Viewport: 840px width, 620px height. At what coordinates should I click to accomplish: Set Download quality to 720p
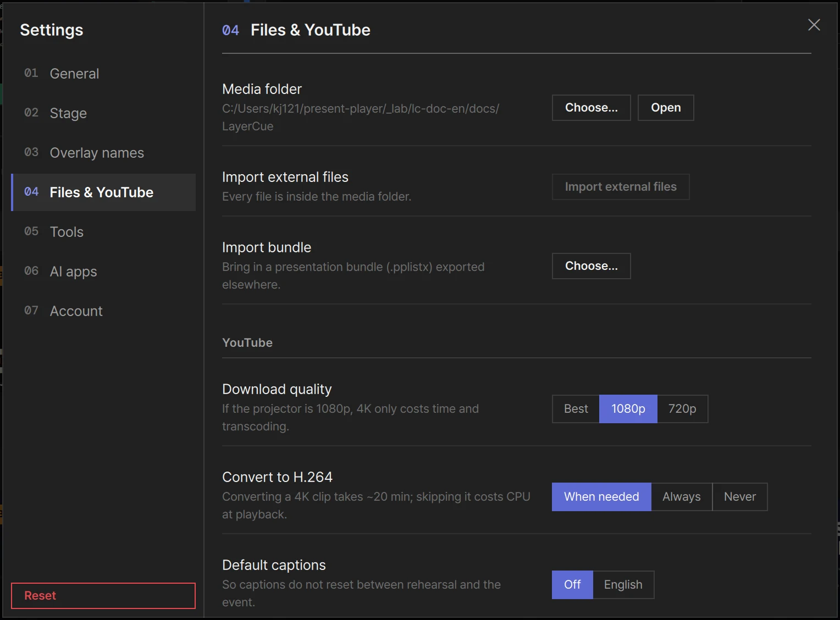pyautogui.click(x=682, y=409)
